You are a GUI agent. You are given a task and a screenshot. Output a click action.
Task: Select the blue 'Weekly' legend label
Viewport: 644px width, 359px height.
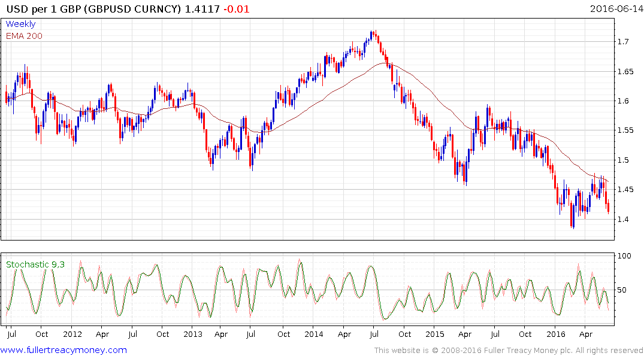point(20,24)
